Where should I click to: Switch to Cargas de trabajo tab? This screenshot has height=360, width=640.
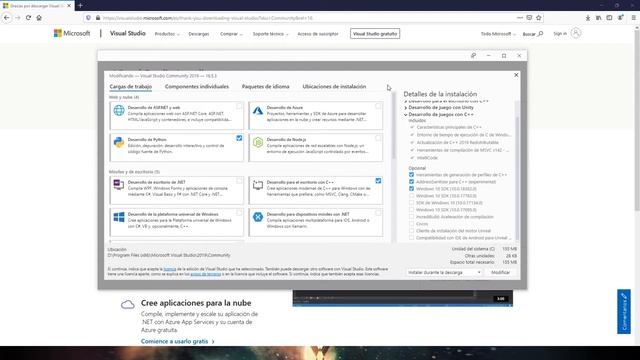(x=131, y=87)
